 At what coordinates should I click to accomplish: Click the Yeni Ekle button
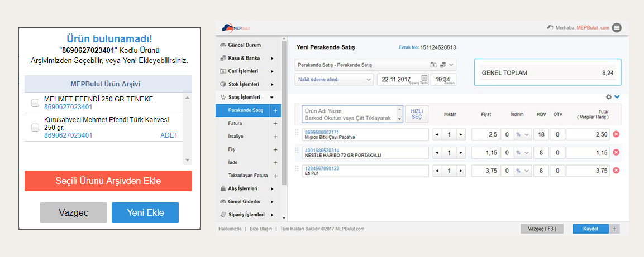[x=145, y=213]
